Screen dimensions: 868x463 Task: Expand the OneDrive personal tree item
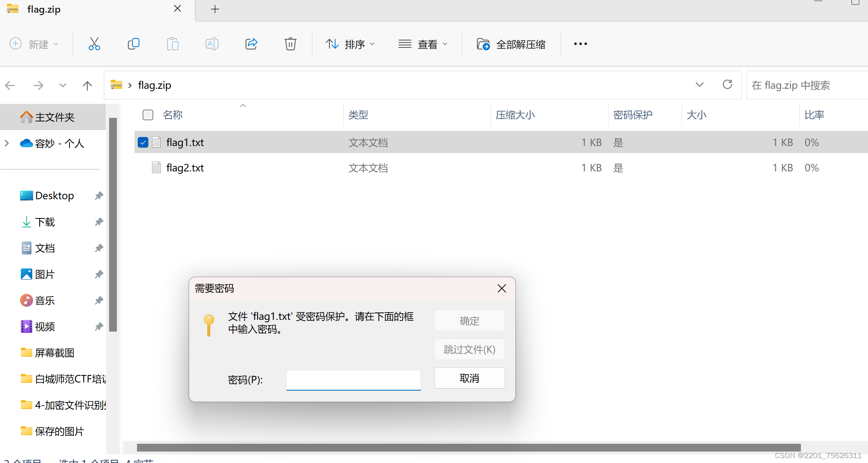tap(7, 143)
